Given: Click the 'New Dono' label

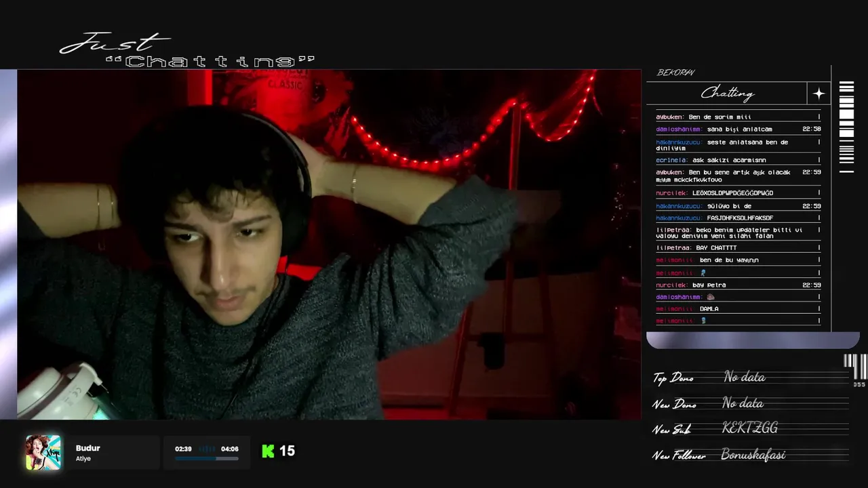Looking at the screenshot, I should point(675,405).
